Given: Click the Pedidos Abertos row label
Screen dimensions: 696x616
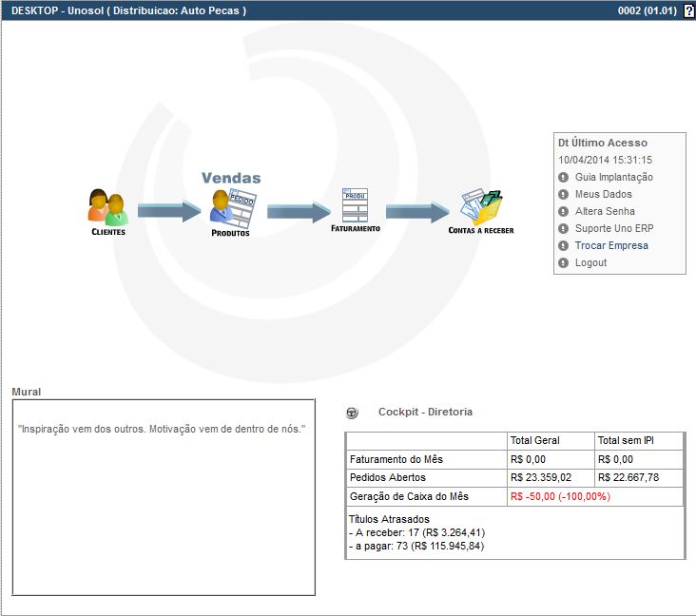Looking at the screenshot, I should point(388,477).
